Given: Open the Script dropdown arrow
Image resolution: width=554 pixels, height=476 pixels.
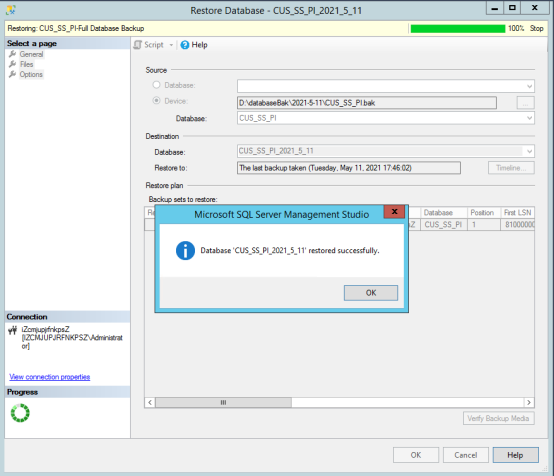Looking at the screenshot, I should (171, 45).
